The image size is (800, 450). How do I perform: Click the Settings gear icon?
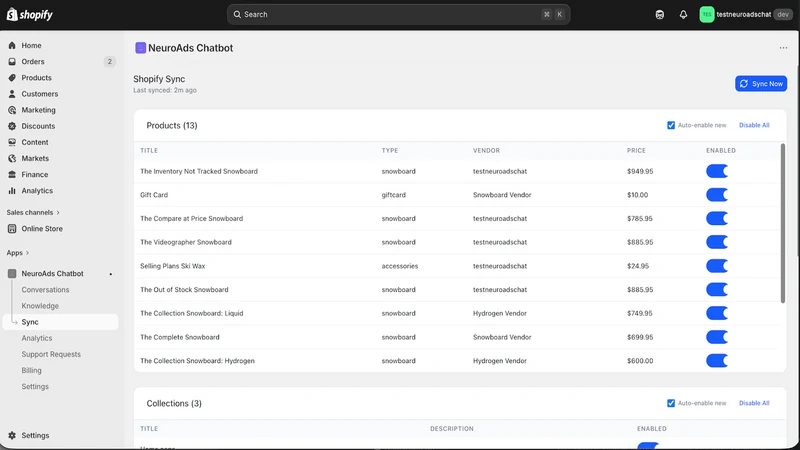pos(12,435)
